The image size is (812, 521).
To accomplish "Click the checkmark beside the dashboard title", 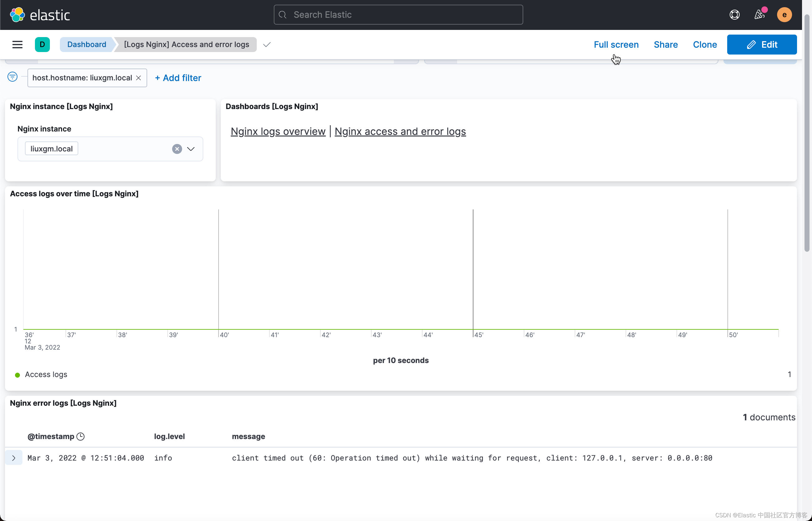I will (267, 45).
